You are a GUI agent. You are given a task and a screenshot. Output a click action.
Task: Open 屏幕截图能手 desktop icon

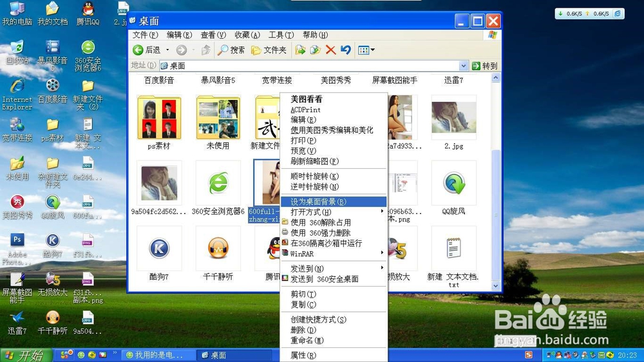click(x=17, y=288)
